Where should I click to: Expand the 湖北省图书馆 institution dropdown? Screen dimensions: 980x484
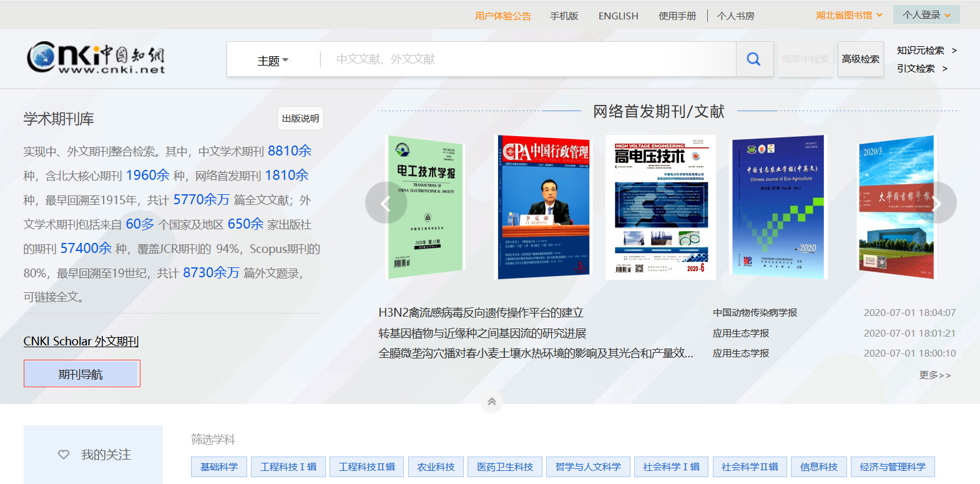[849, 15]
